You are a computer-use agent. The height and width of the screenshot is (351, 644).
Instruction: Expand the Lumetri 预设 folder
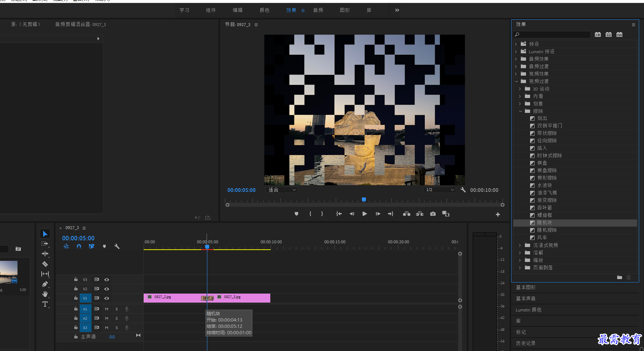click(x=516, y=51)
